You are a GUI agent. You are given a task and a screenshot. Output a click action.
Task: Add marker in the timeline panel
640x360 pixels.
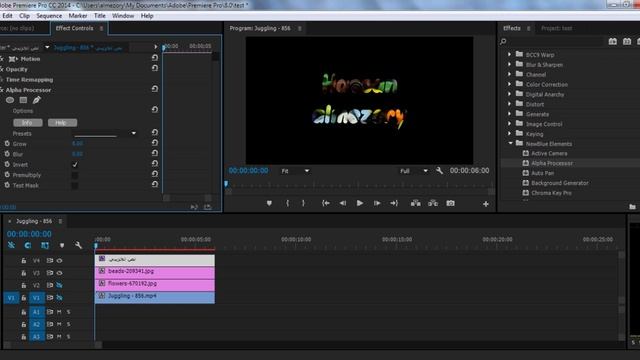coord(62,246)
